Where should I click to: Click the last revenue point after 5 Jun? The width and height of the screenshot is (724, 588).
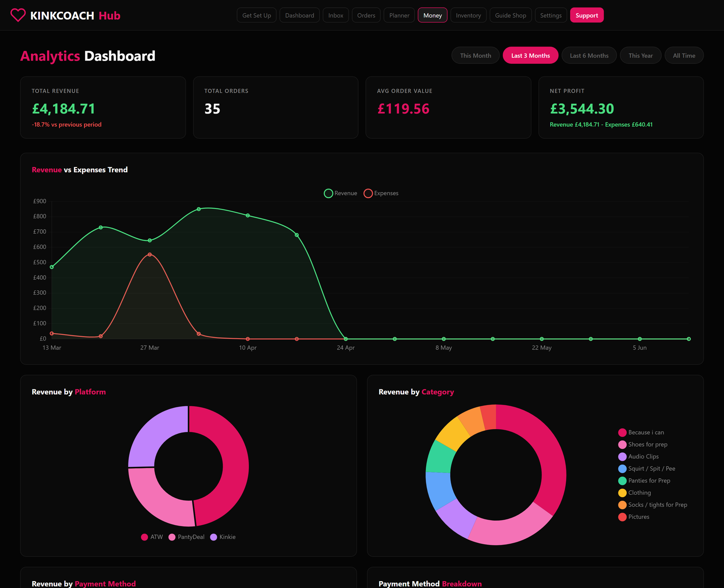coord(689,339)
